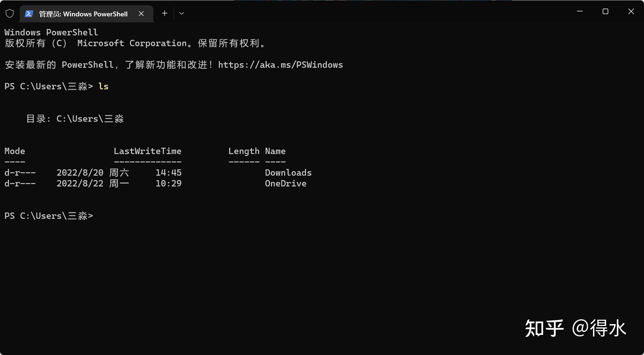
Task: Click the 知乎 @得水 watermark
Action: 576,328
